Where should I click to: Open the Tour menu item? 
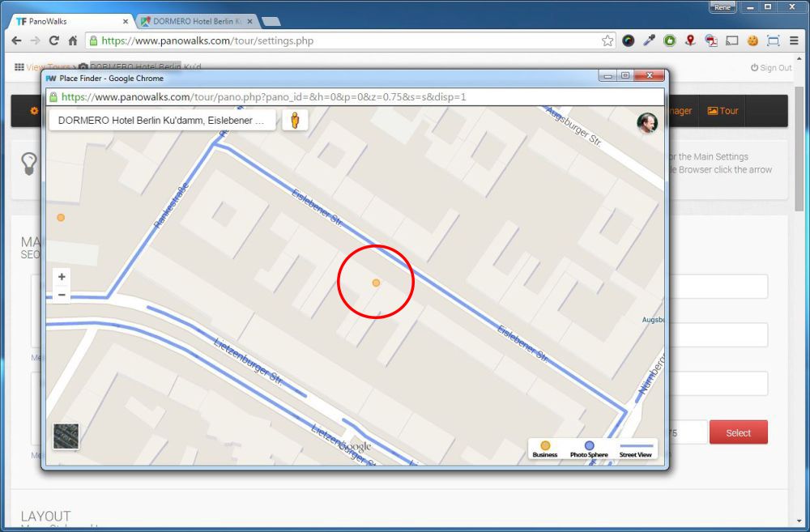pos(723,111)
